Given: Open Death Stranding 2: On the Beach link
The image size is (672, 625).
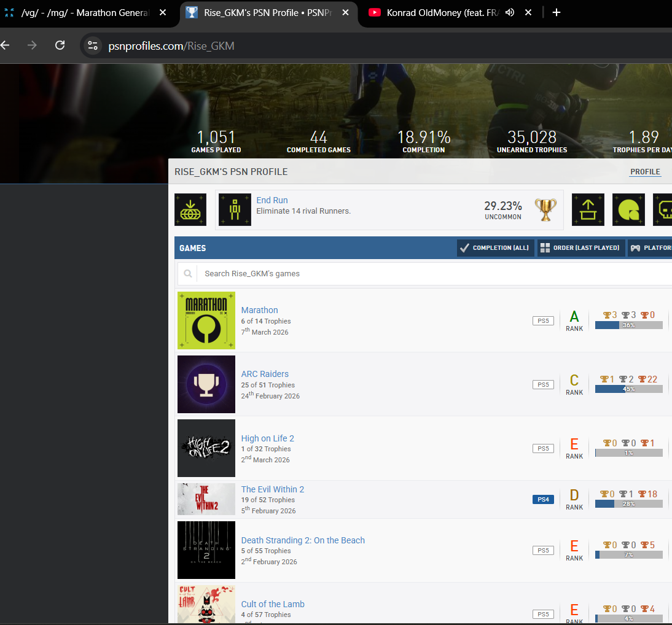Looking at the screenshot, I should tap(303, 540).
